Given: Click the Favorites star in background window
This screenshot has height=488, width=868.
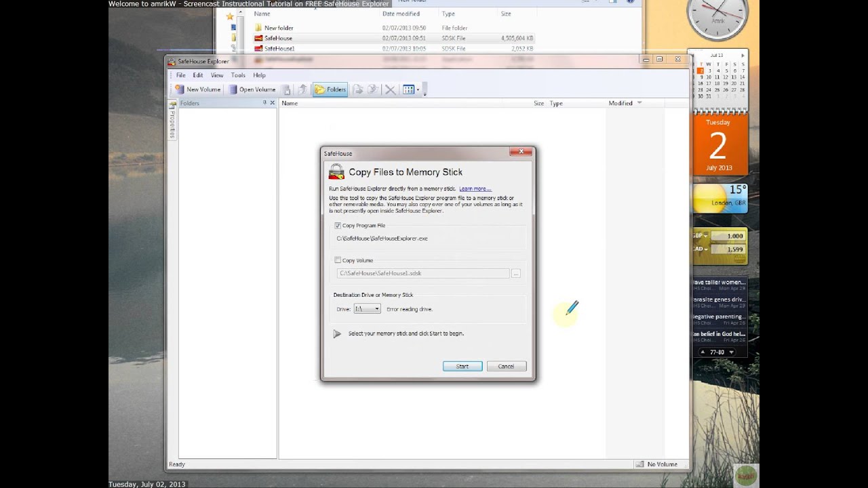Looking at the screenshot, I should pyautogui.click(x=231, y=15).
